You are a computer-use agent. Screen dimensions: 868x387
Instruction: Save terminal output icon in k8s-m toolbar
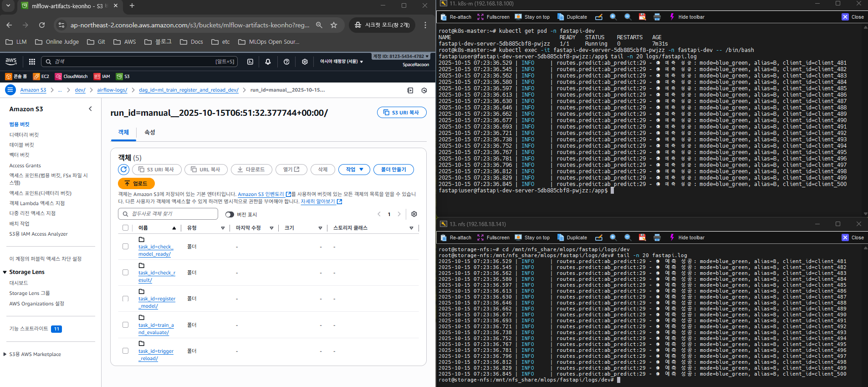(642, 17)
